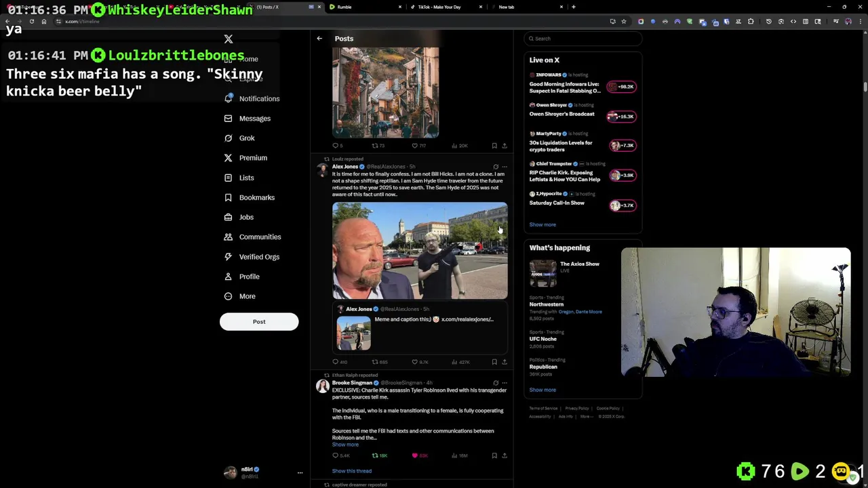Bookmark this page star icon
Screen dimensions: 868x488
[x=624, y=22]
